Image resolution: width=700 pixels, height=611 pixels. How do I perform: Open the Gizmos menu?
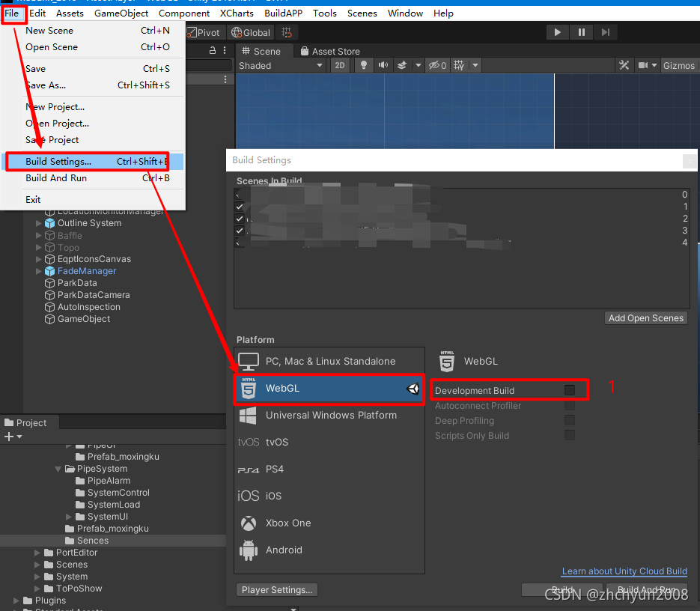coord(678,66)
